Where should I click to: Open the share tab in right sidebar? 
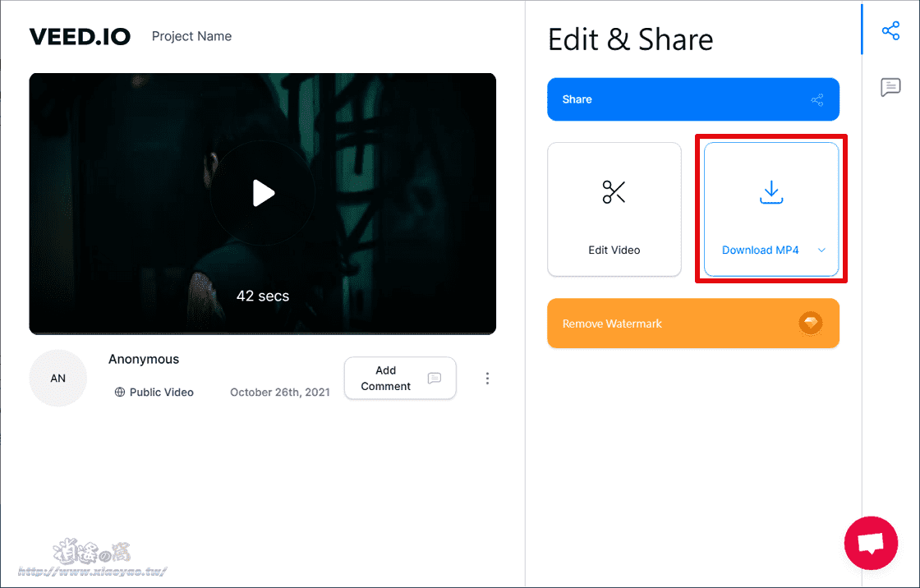(890, 31)
